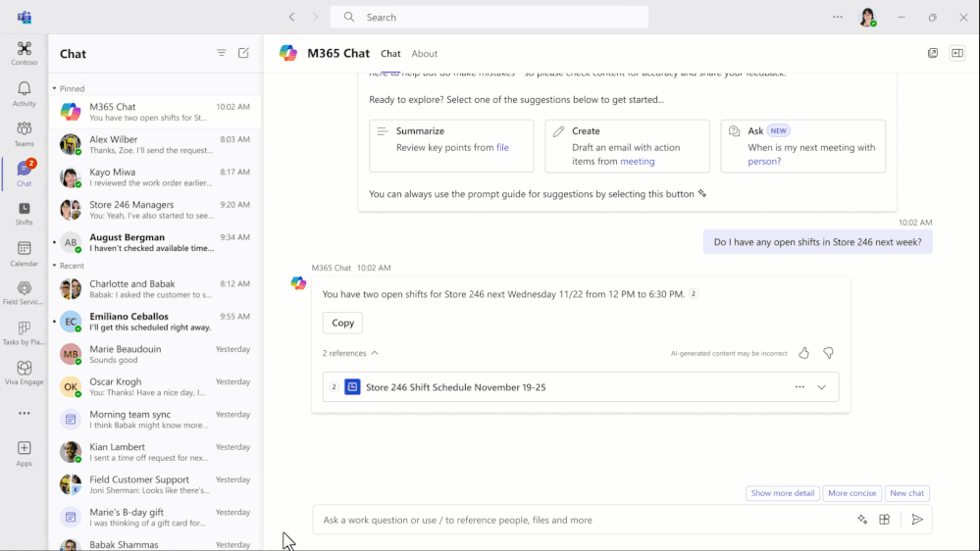Viewport: 980px width, 551px height.
Task: Open Viva Engage app
Action: pyautogui.click(x=24, y=374)
